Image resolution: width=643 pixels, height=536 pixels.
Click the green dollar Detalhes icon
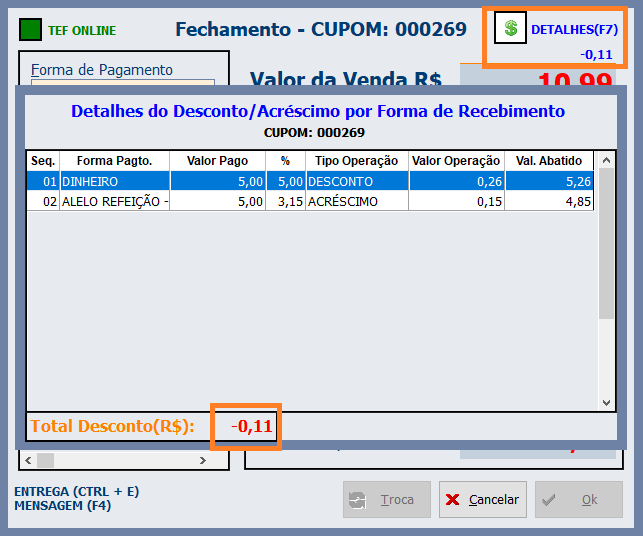click(510, 29)
